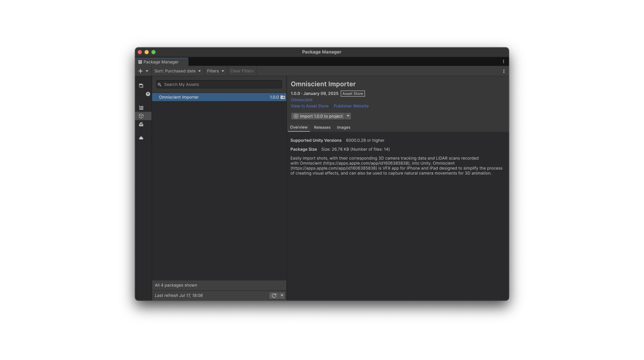
Task: Click the Updates arrow icon in the sidebar
Action: coord(148,94)
